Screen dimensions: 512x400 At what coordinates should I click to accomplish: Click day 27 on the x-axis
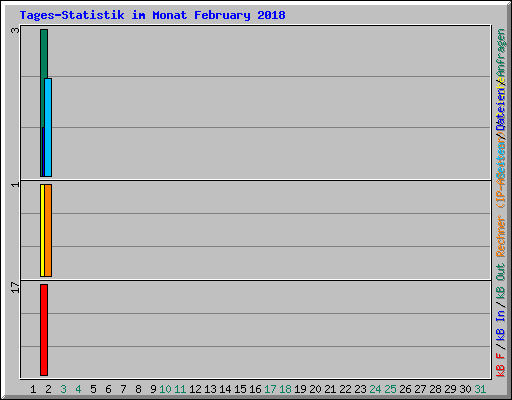pos(420,389)
